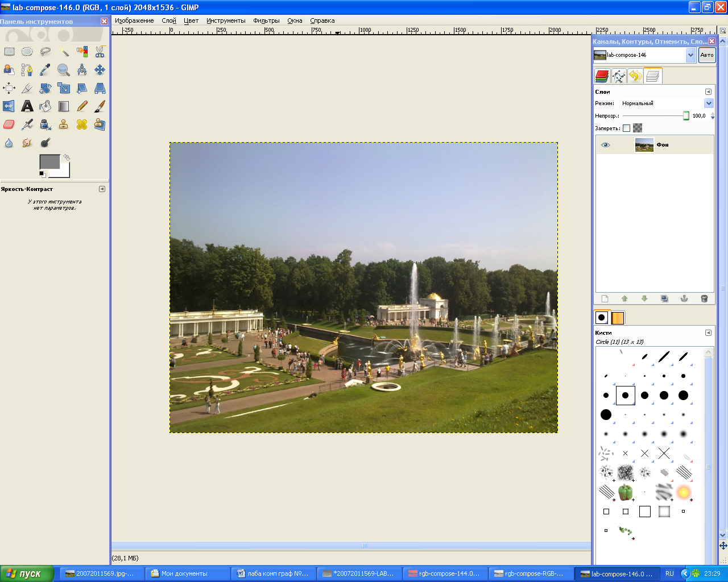
Task: Select the Airbrush tool
Action: point(27,124)
